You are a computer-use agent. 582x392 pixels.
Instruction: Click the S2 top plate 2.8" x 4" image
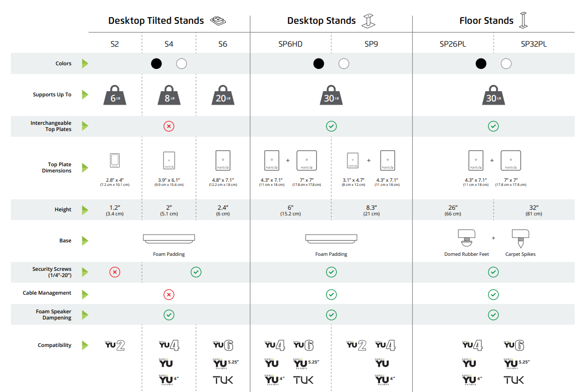pos(115,161)
